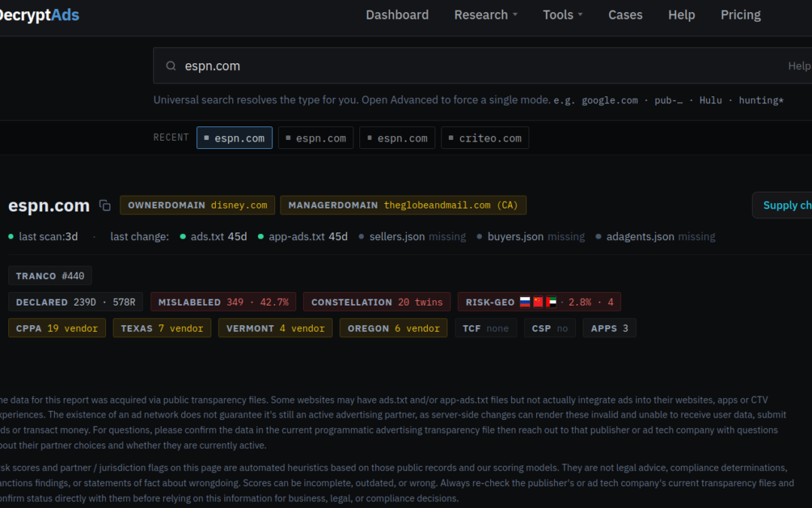Click the TRANCO #440 badge
Image resolution: width=812 pixels, height=508 pixels.
pyautogui.click(x=50, y=275)
